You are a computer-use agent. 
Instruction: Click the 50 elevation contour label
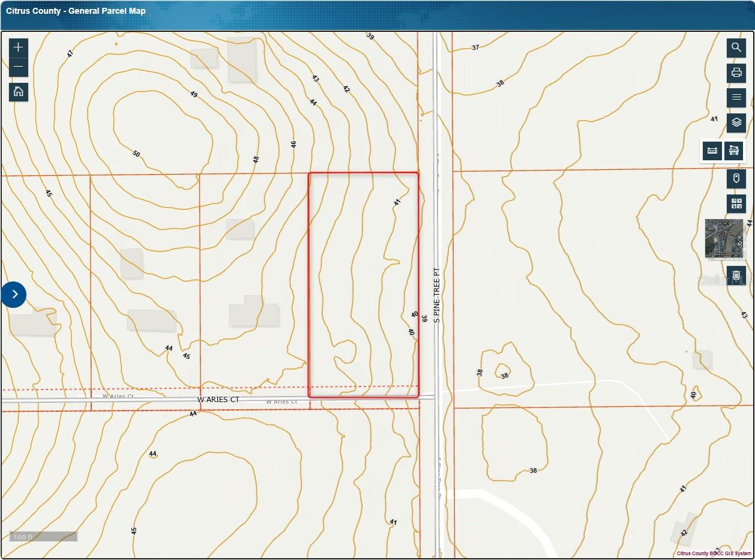(x=136, y=154)
